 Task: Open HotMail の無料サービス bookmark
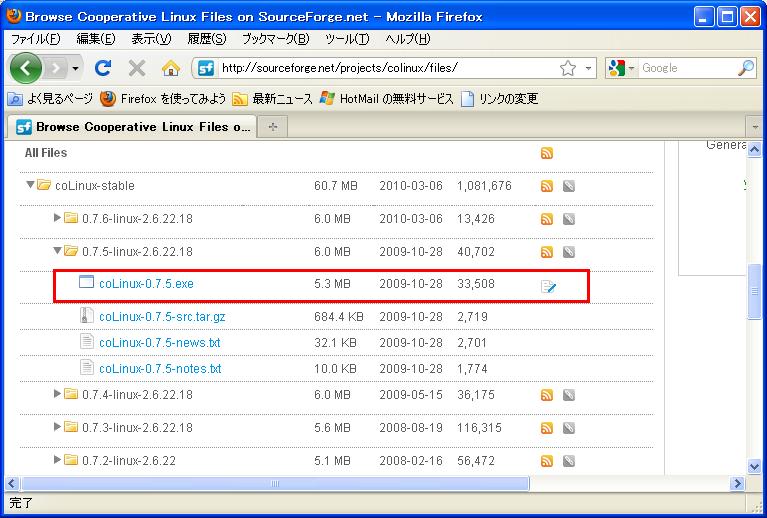pyautogui.click(x=386, y=99)
